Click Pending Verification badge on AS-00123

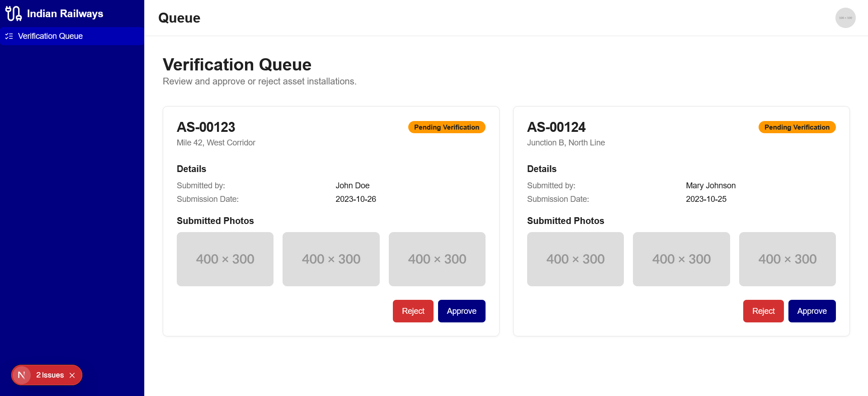[446, 127]
